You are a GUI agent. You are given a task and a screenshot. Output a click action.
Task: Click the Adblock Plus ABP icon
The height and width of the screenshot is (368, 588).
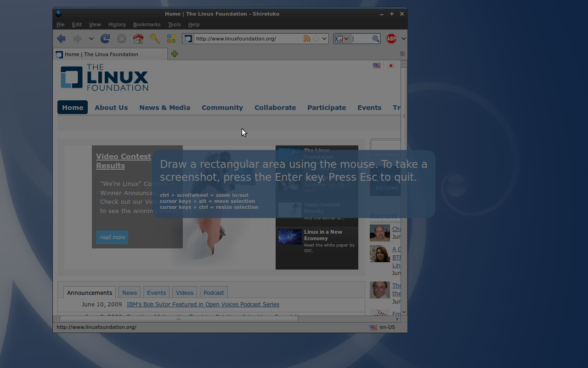click(x=391, y=39)
